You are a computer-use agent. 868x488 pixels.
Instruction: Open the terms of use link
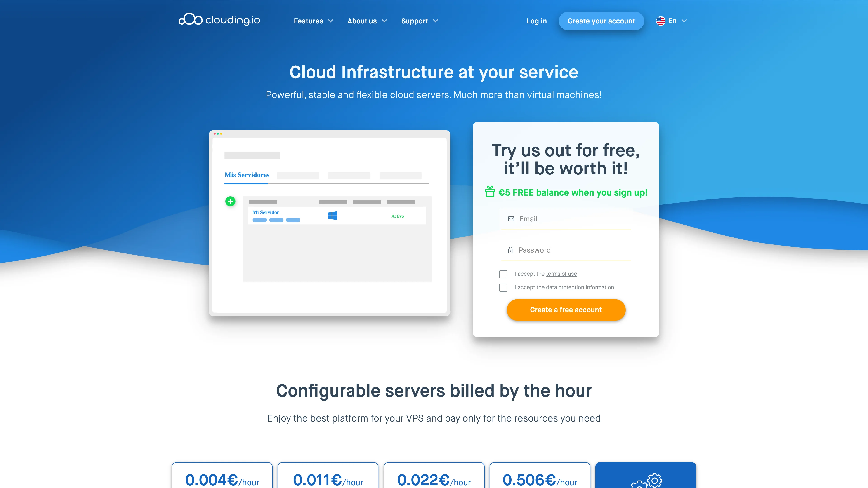tap(561, 273)
